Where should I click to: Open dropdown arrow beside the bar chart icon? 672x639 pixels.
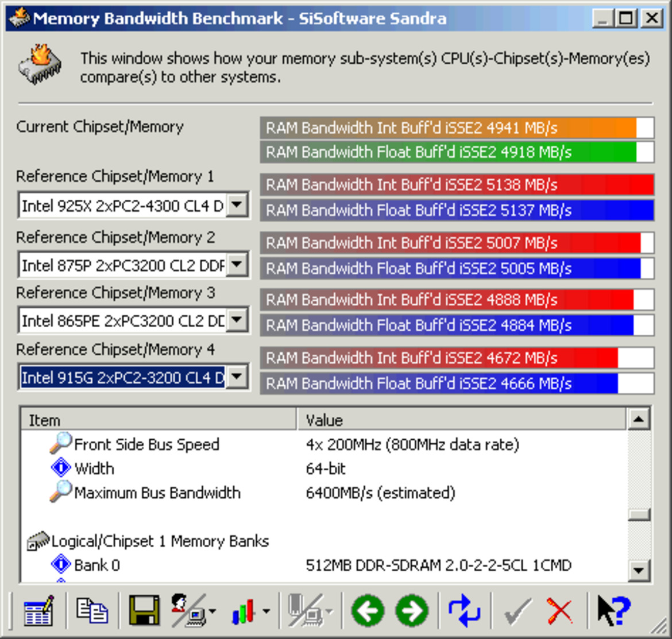266,611
